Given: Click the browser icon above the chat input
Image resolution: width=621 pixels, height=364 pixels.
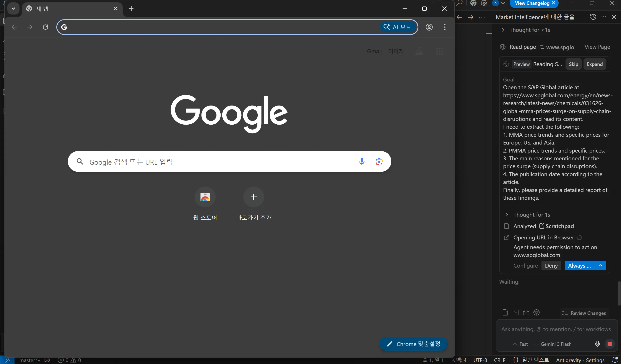Looking at the screenshot, I should point(536,312).
